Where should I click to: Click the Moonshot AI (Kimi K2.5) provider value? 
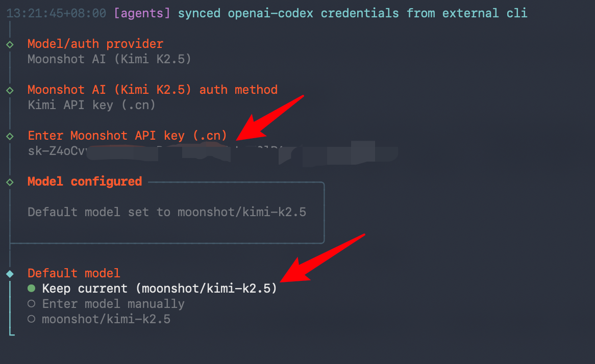[x=109, y=59]
